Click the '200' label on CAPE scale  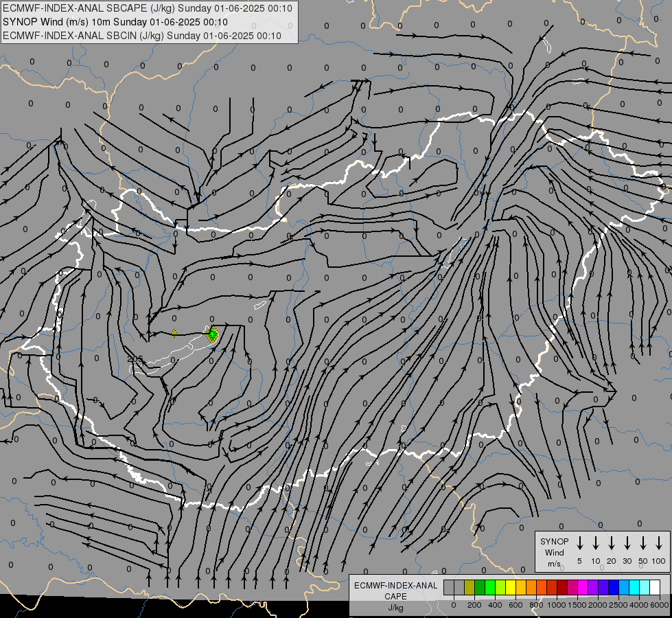[474, 605]
